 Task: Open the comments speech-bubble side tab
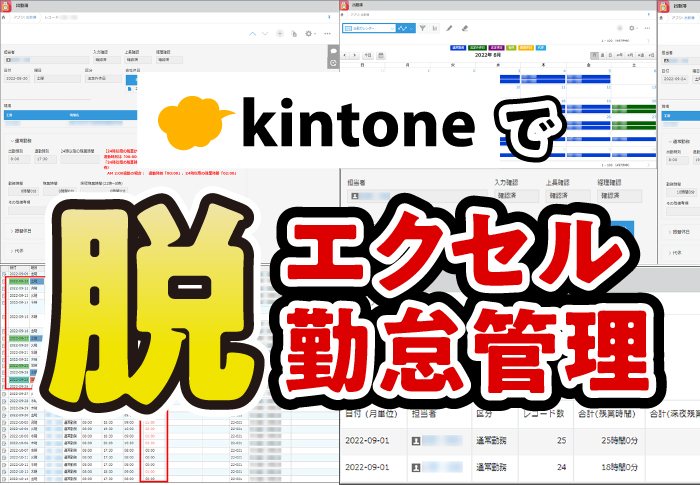tap(333, 51)
